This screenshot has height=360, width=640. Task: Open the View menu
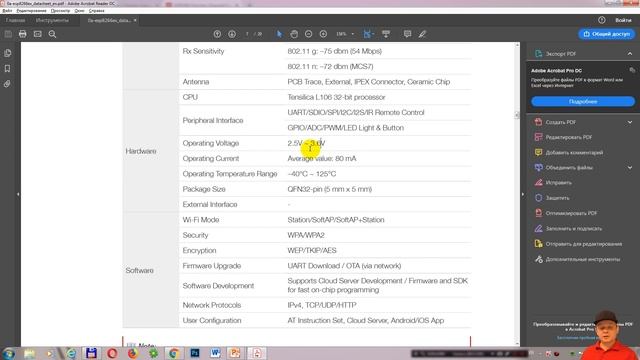pos(60,11)
